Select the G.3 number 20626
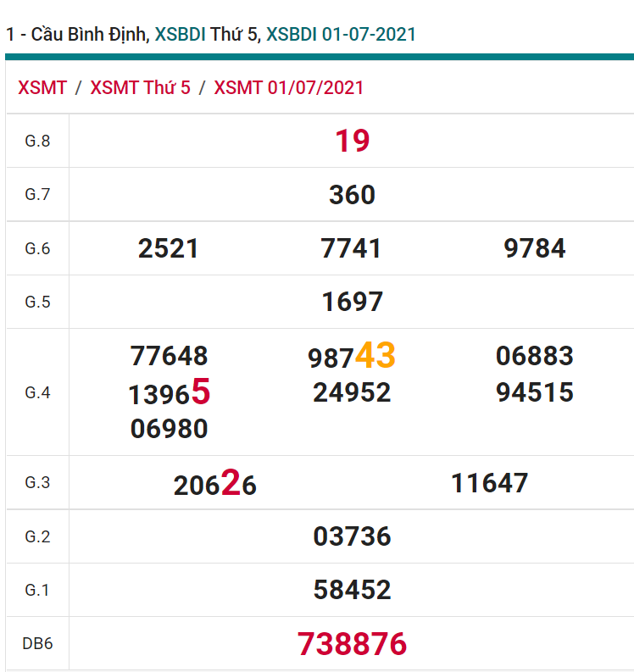Screen dimensions: 634x672 214,485
